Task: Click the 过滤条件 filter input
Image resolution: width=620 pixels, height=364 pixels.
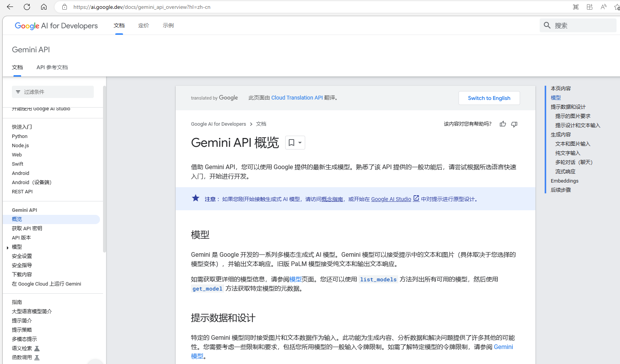Action: pos(53,92)
